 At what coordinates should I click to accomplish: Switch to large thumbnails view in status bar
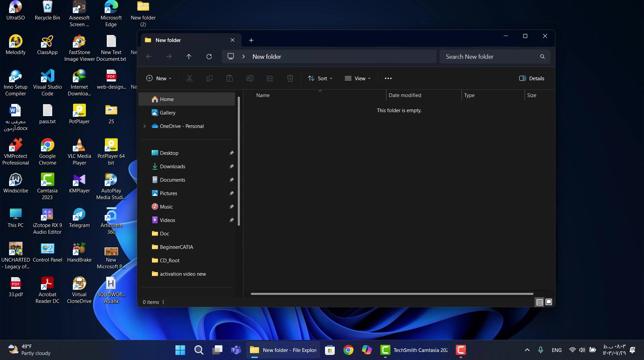coord(549,302)
